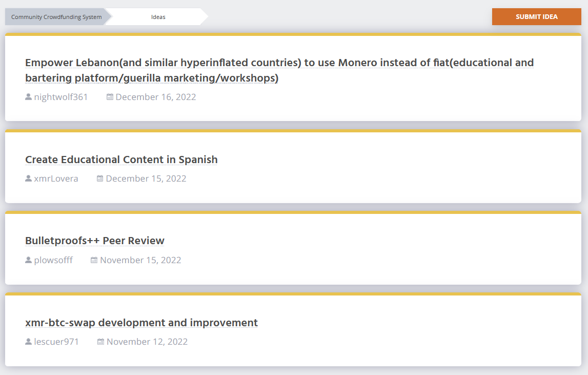Screen dimensions: 588x375
Task: Click calendar icon next to November 12, 2022
Action: tap(100, 341)
